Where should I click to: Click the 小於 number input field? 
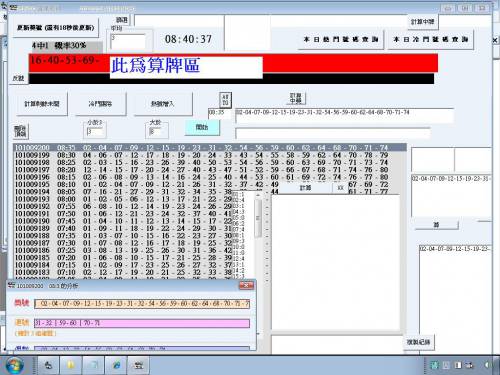(x=95, y=132)
